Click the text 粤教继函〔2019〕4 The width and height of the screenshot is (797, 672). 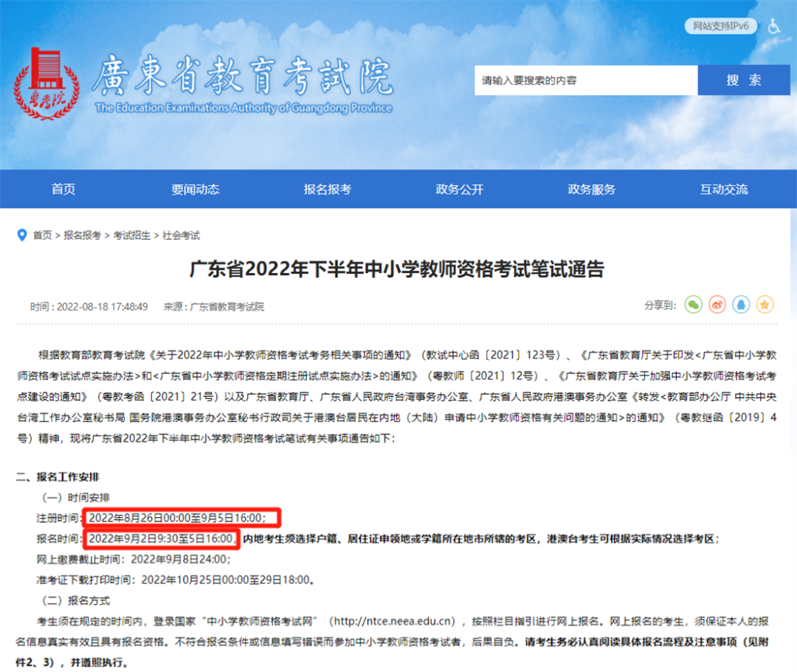728,418
